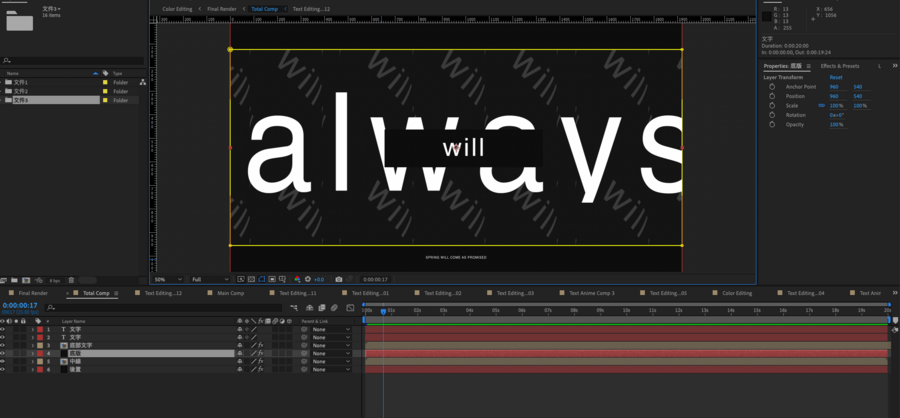900x418 pixels.
Task: Toggle shy layers hide icon in timeline
Action: pyautogui.click(x=310, y=308)
